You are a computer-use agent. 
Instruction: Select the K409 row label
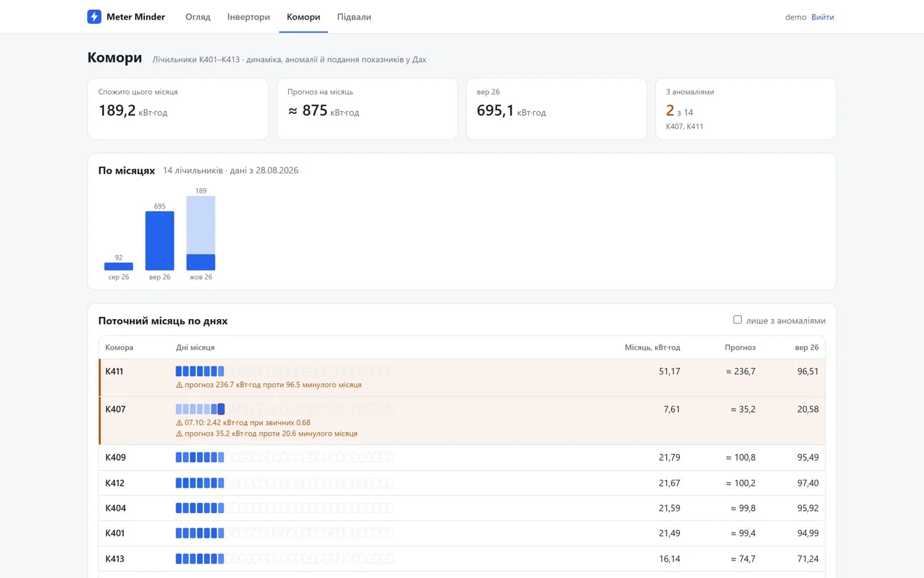115,457
